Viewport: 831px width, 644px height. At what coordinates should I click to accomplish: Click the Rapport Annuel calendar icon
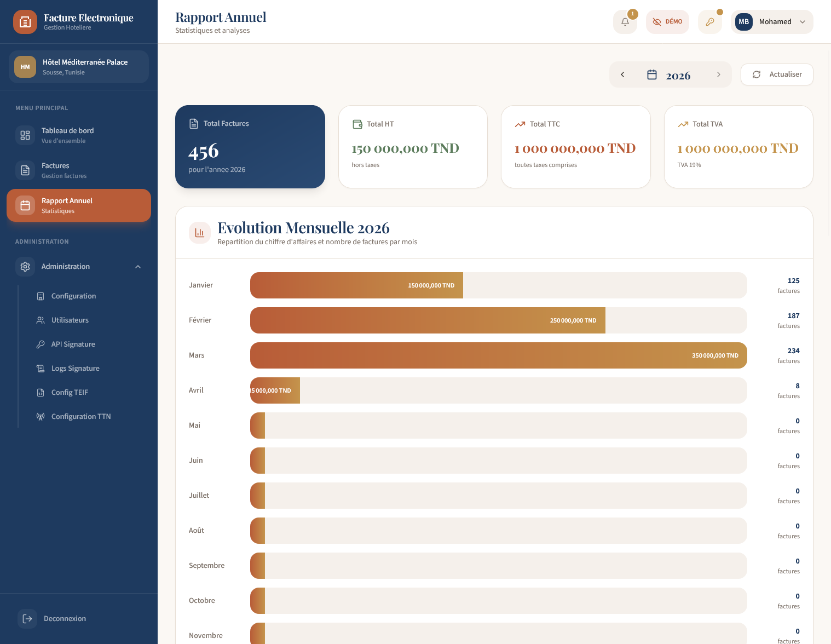coord(25,205)
